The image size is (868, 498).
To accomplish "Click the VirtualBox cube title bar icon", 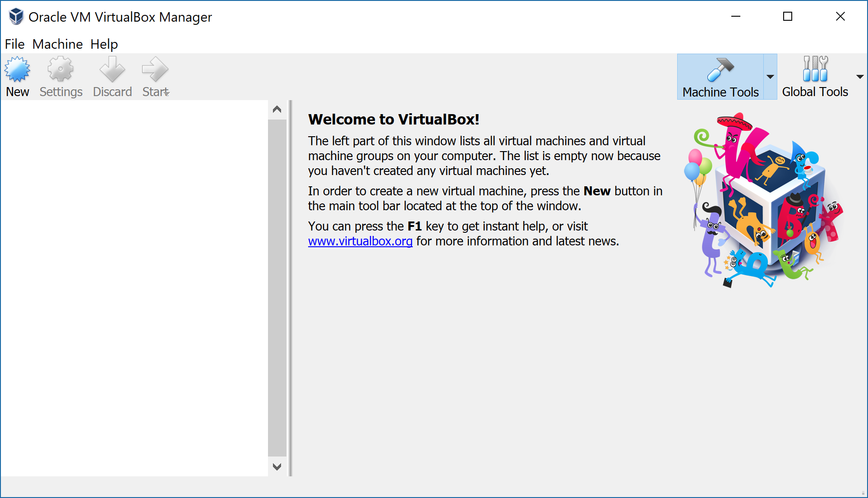I will coord(16,17).
